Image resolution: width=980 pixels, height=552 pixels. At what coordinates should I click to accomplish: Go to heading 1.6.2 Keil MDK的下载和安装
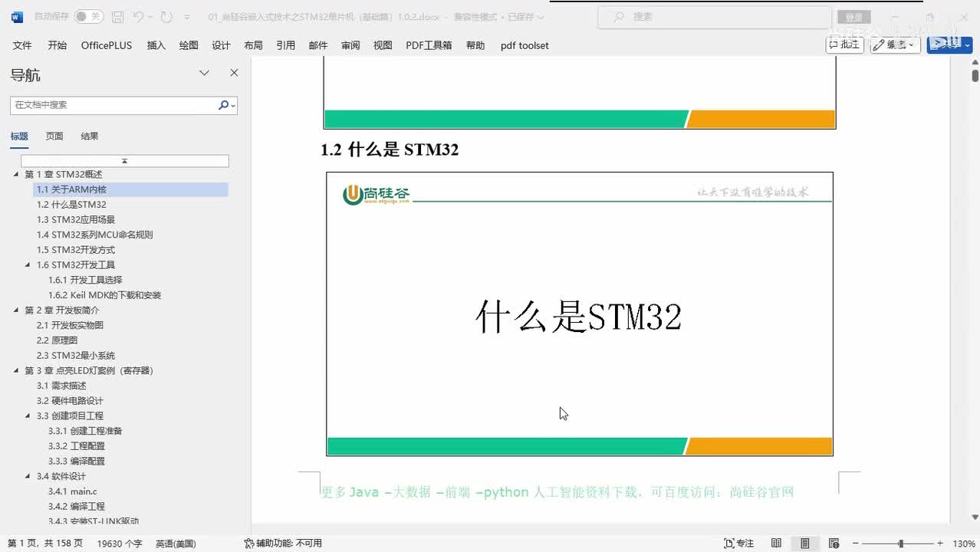(104, 295)
